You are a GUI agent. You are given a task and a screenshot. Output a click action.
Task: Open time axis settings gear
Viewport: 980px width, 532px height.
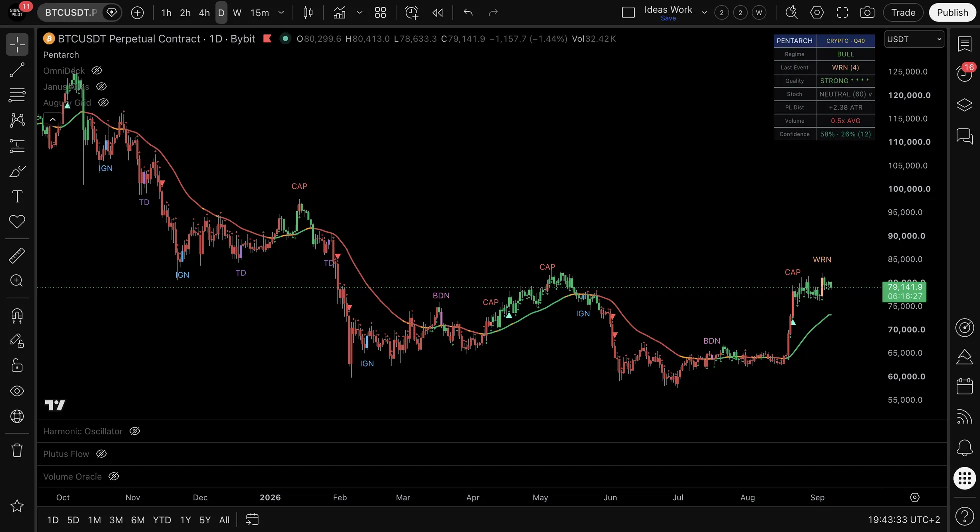point(914,497)
